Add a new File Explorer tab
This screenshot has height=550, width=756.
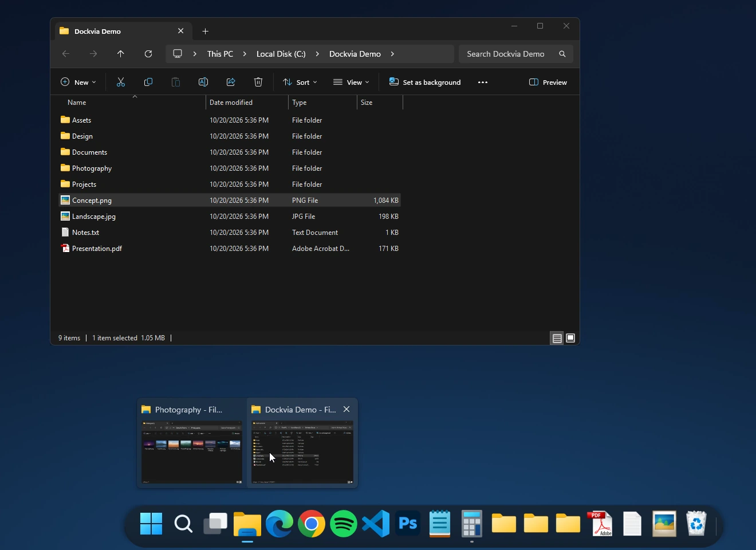tap(206, 31)
